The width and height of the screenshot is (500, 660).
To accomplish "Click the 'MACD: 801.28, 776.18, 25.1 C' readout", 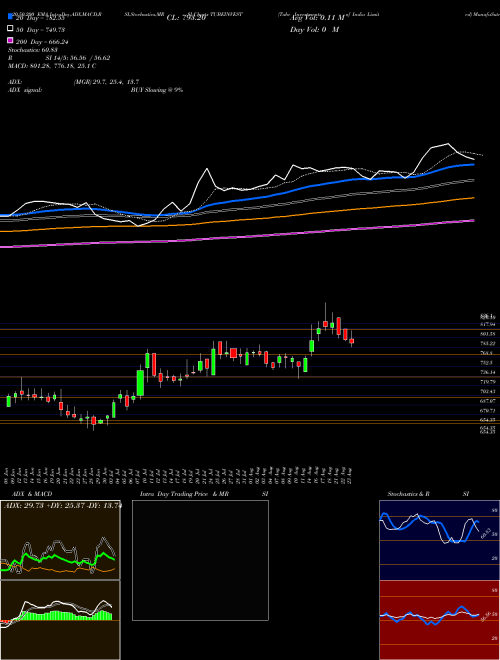I will pos(52,66).
